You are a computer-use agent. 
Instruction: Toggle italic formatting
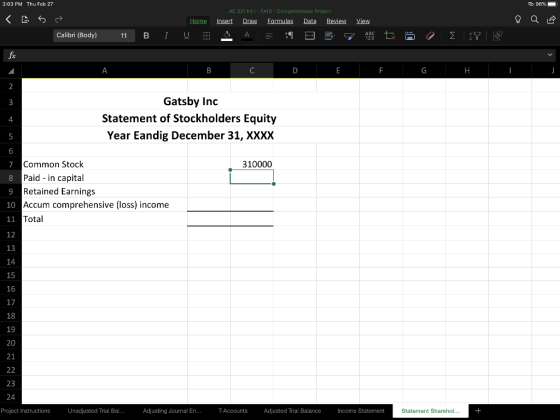pyautogui.click(x=166, y=35)
